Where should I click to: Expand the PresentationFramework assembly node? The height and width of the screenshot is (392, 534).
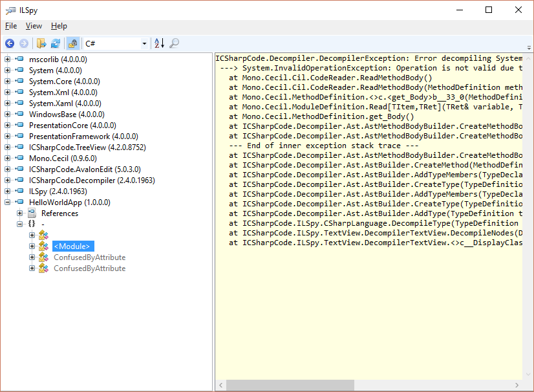coord(8,136)
